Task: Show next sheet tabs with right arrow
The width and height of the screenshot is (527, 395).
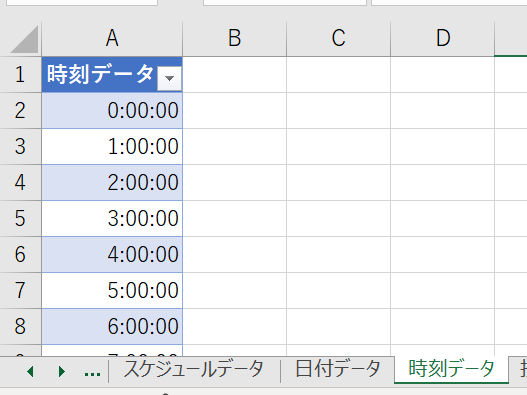Action: [62, 371]
